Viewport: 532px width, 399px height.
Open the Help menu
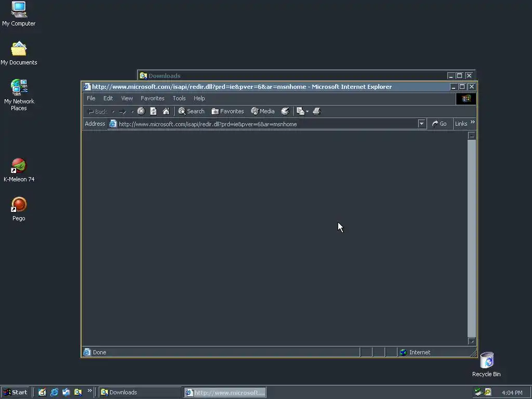coord(199,98)
